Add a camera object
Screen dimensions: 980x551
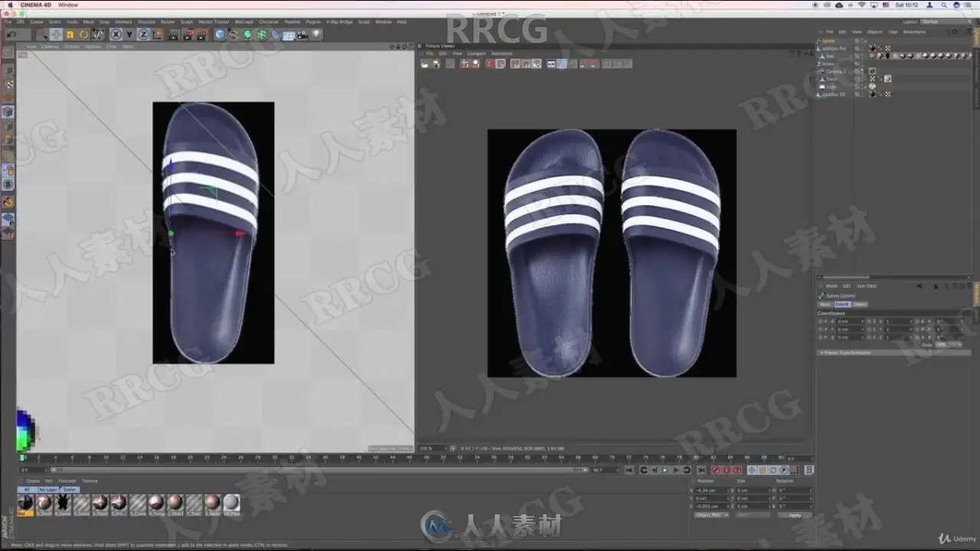302,34
